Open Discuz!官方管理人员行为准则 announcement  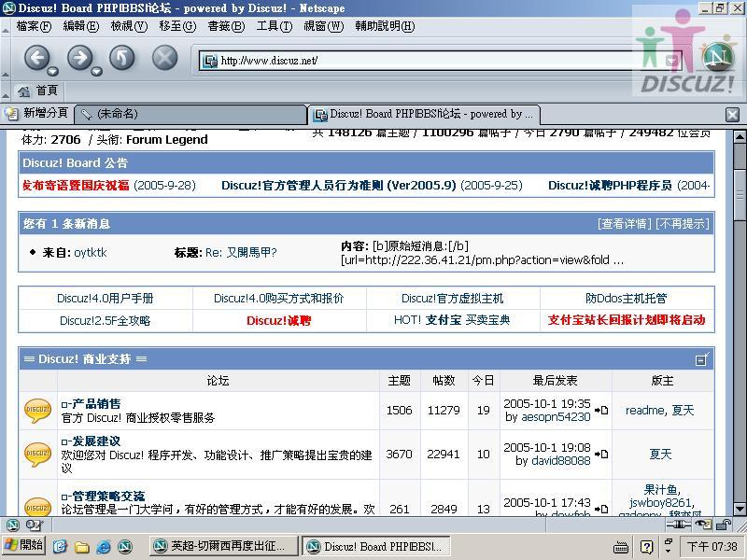coord(339,185)
